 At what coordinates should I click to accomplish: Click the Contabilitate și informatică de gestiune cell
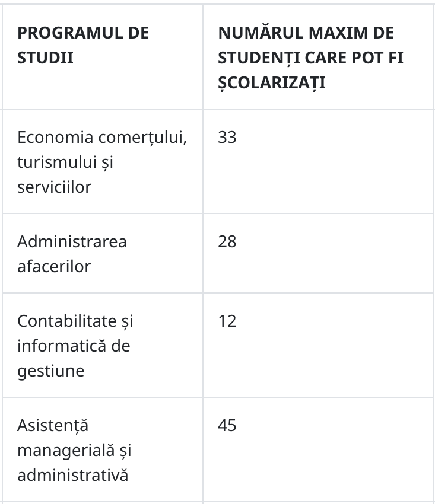coord(103,345)
